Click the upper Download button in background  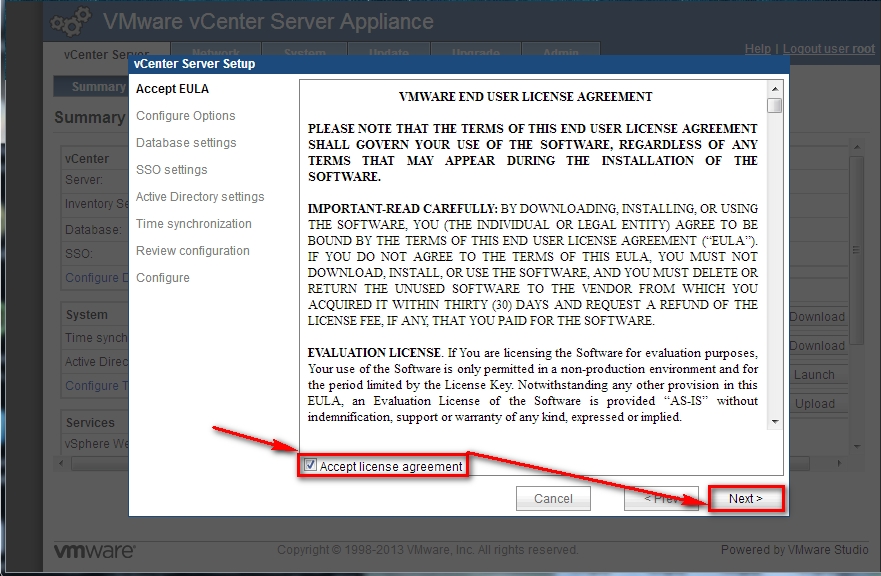819,316
